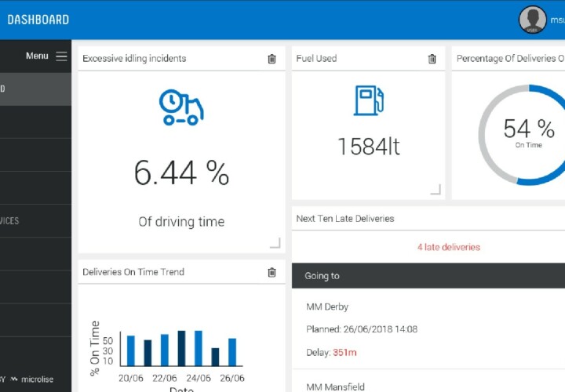
Task: Click the 26/06 bar in the trend chart
Action: (232, 352)
